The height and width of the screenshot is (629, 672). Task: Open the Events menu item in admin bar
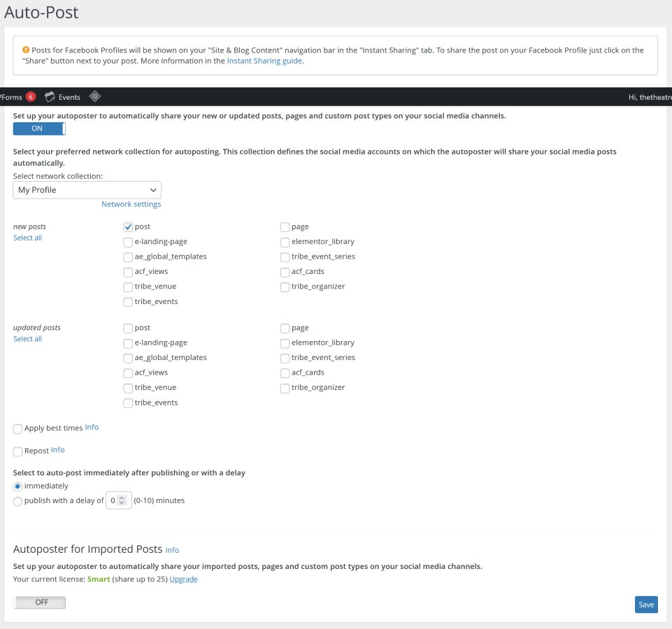69,97
